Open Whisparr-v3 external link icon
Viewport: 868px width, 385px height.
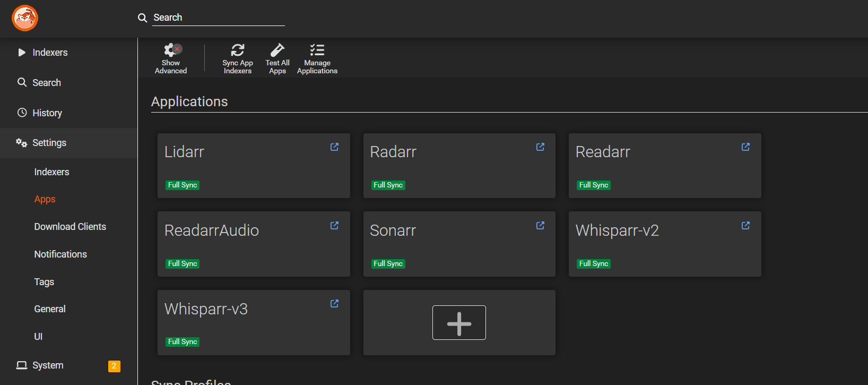tap(334, 304)
